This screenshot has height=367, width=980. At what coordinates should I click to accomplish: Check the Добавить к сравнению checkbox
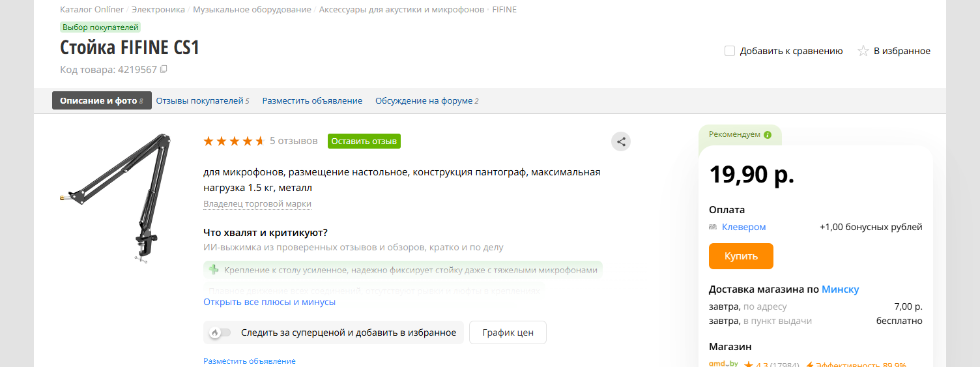pos(730,51)
